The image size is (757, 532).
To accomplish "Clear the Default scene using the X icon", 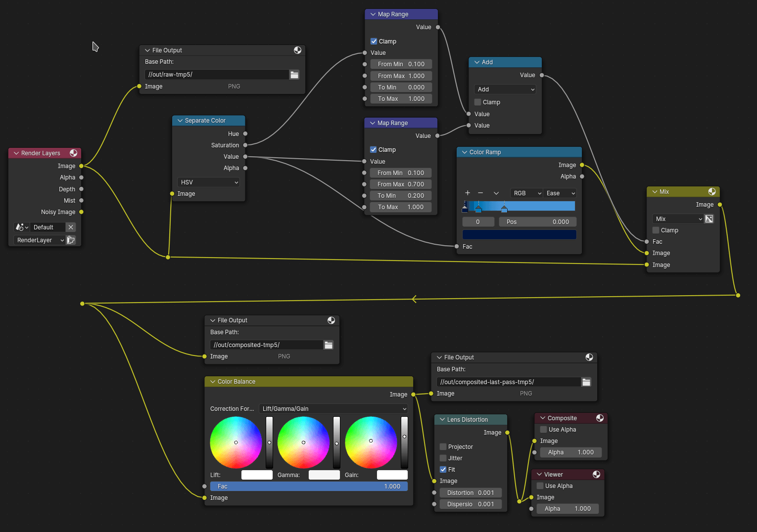I will (71, 227).
